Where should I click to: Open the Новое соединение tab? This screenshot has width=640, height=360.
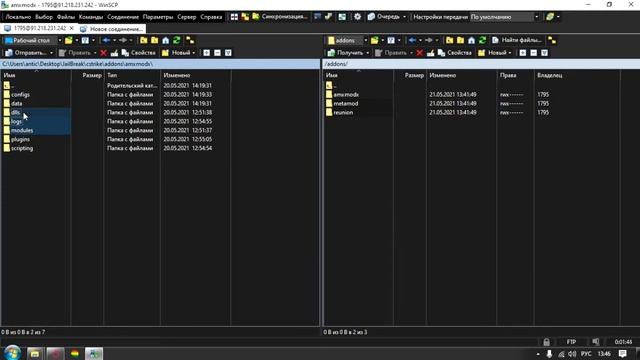tap(111, 29)
